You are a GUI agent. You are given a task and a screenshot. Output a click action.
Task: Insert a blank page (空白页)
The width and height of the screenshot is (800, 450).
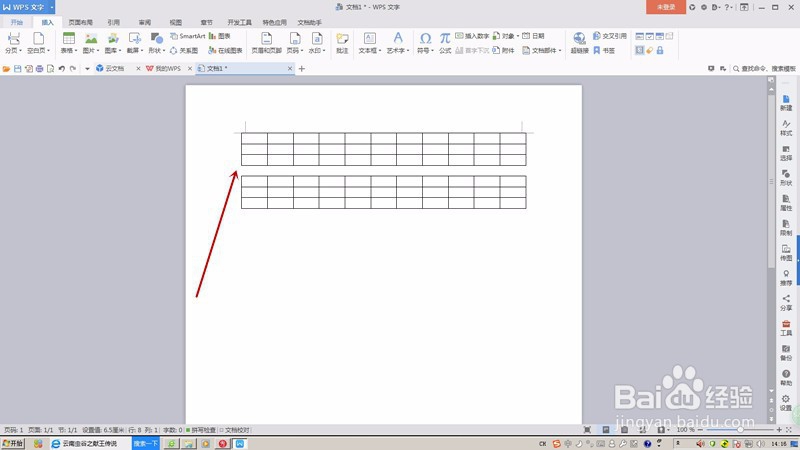[38, 39]
